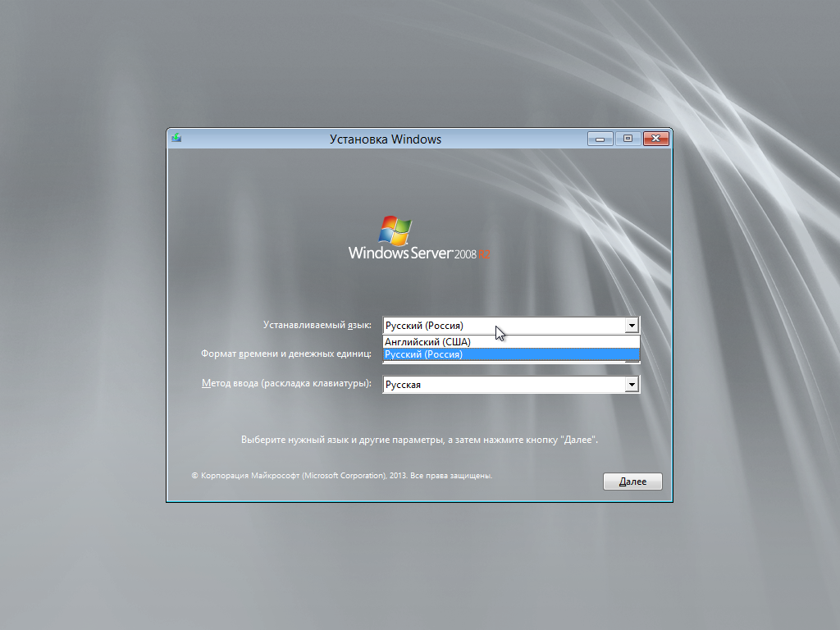Viewport: 840px width, 630px height.
Task: Close the Установка Windows window
Action: pyautogui.click(x=655, y=139)
